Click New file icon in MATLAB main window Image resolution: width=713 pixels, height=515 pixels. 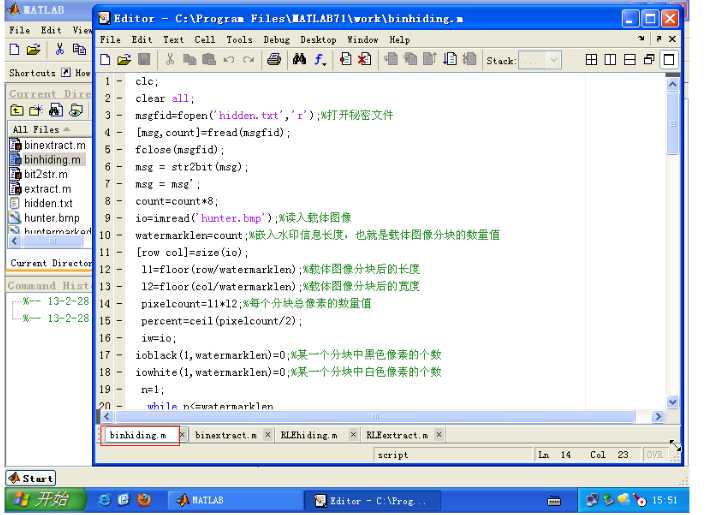pyautogui.click(x=15, y=50)
